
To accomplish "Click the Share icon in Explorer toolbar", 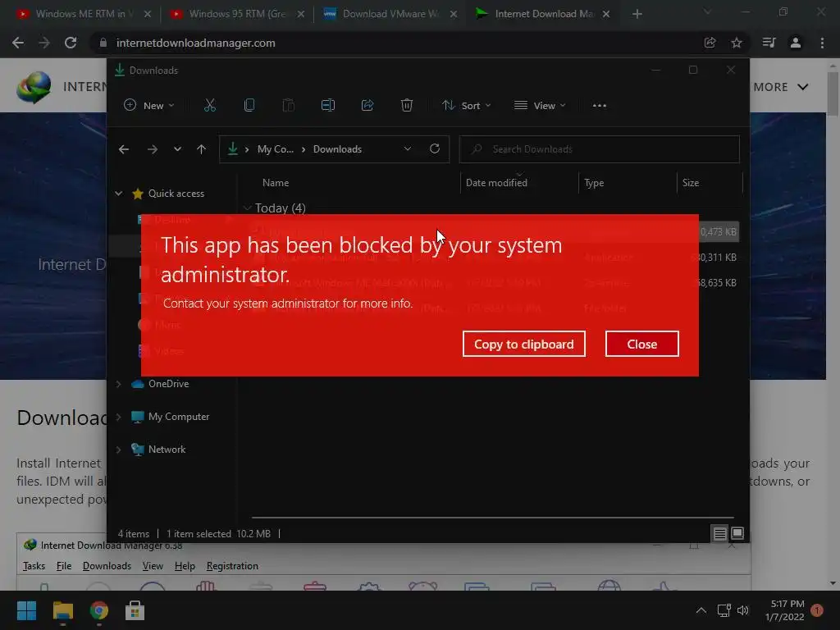I will click(367, 106).
